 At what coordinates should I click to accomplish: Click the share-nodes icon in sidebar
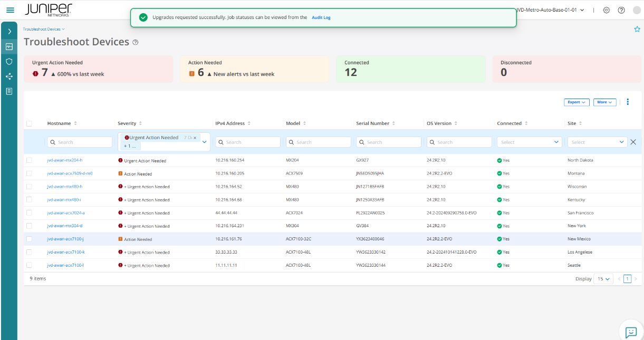pos(9,76)
